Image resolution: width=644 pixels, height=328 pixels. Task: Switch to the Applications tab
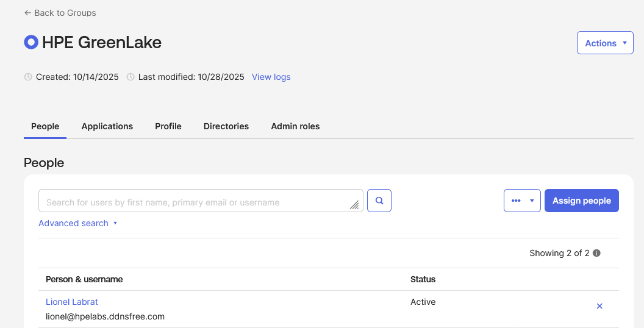[107, 126]
